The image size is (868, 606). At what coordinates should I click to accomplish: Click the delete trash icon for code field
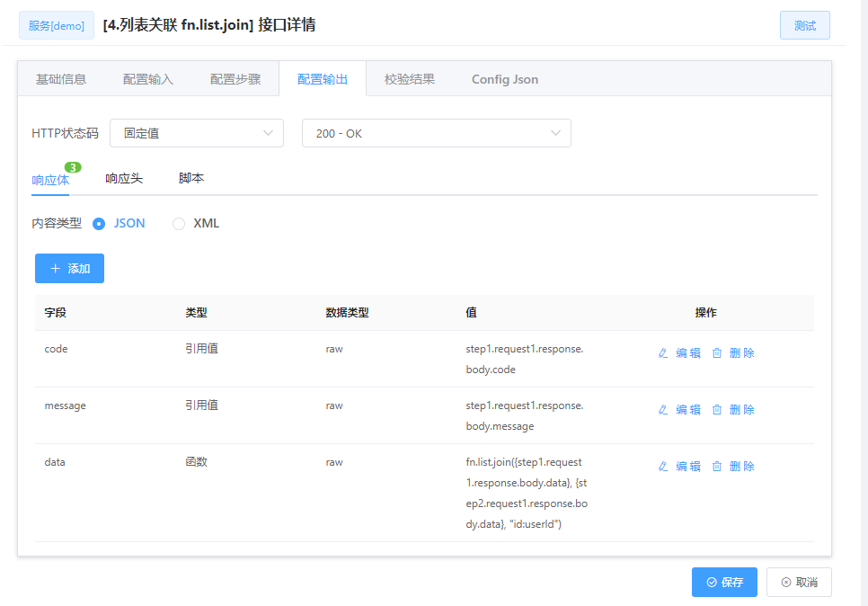point(716,352)
